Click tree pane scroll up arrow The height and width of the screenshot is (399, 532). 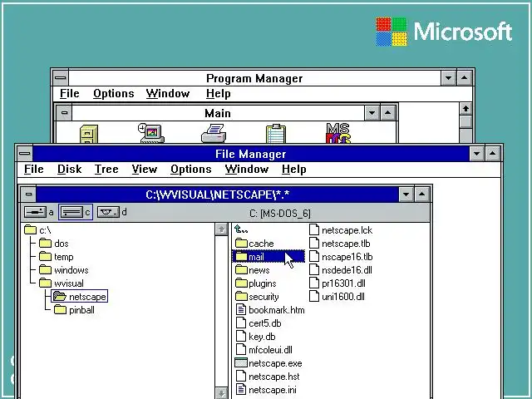[221, 229]
